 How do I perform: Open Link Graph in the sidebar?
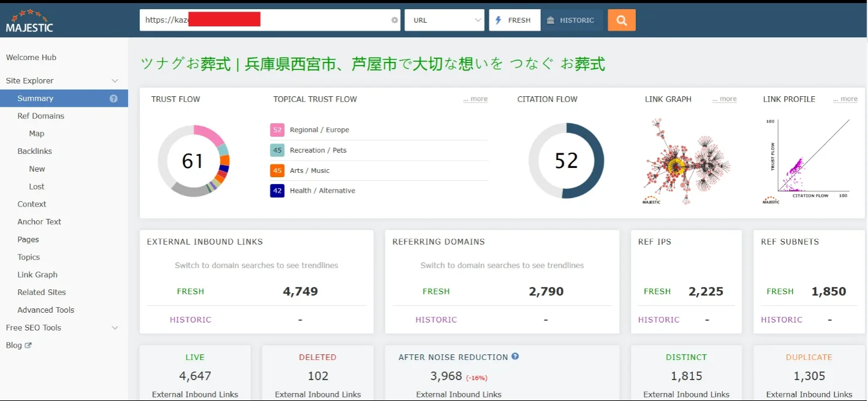[x=37, y=275]
